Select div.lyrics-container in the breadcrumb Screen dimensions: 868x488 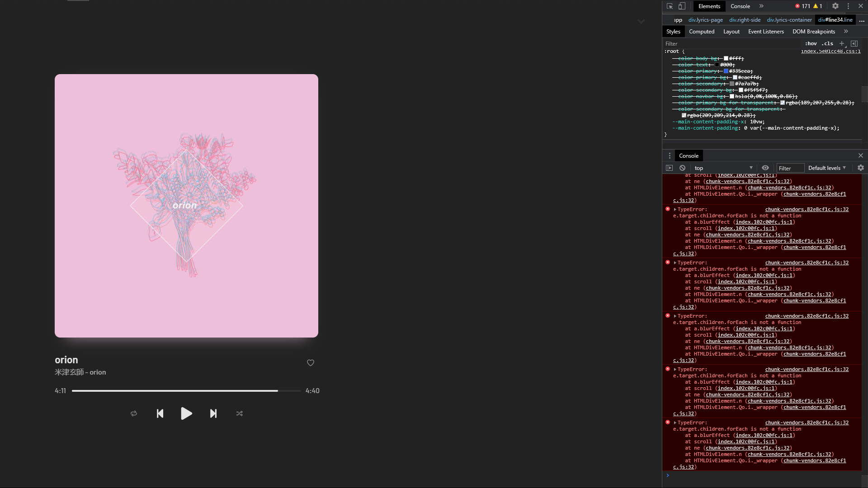789,20
